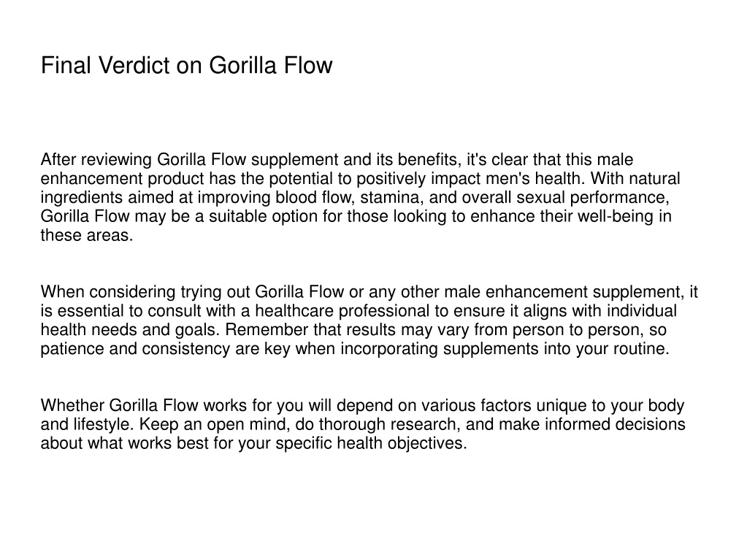Click the second paragraph starting 'When considering'
This screenshot has width=747, height=560.
tap(369, 320)
